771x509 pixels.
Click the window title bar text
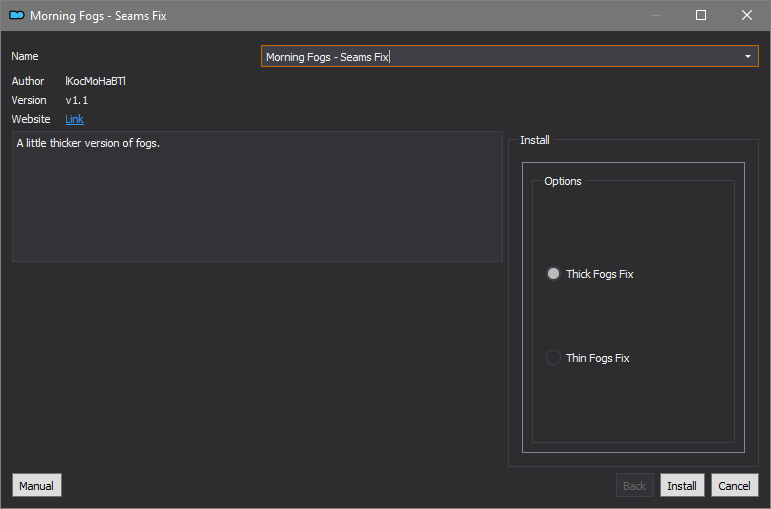coord(98,16)
